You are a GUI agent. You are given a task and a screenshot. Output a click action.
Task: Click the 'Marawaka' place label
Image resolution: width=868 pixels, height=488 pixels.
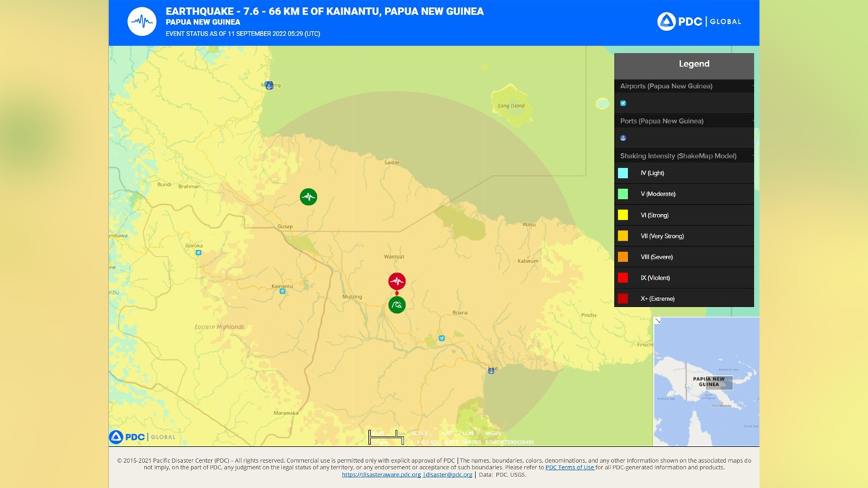click(286, 413)
